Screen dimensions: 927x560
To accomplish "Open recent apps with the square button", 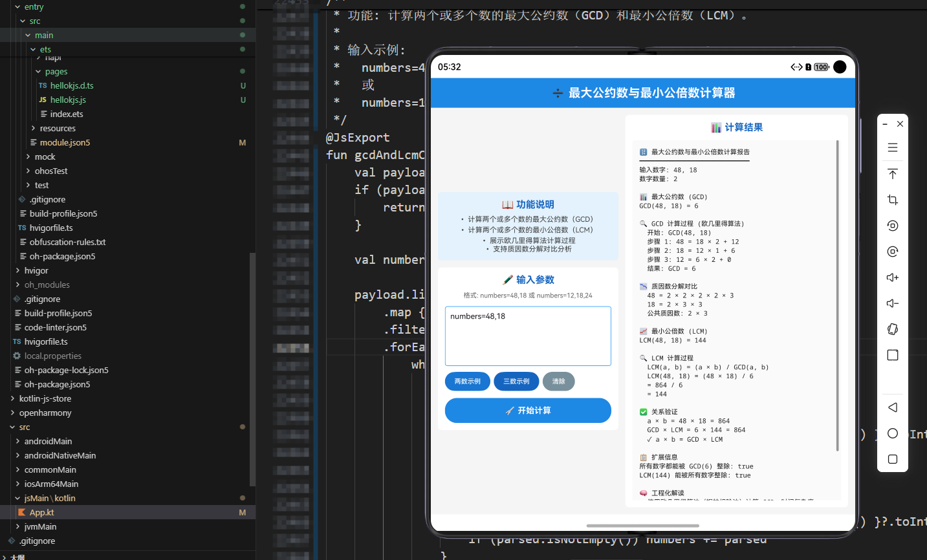I will tap(892, 459).
